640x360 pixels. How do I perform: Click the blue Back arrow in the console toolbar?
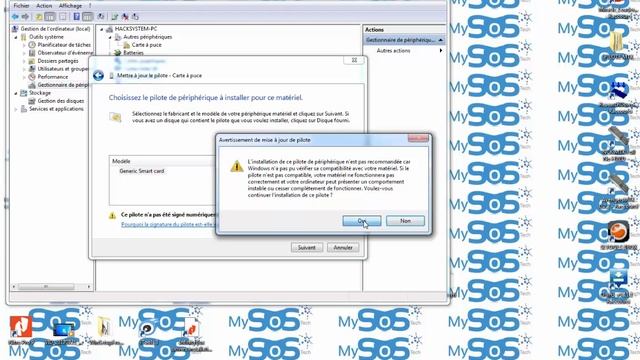(16, 17)
